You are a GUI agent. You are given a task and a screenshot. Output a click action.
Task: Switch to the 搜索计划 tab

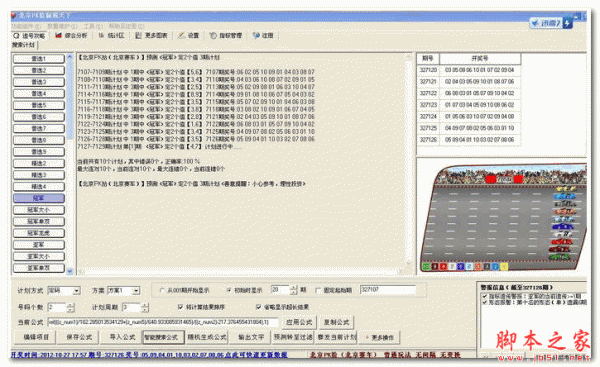tap(23, 45)
